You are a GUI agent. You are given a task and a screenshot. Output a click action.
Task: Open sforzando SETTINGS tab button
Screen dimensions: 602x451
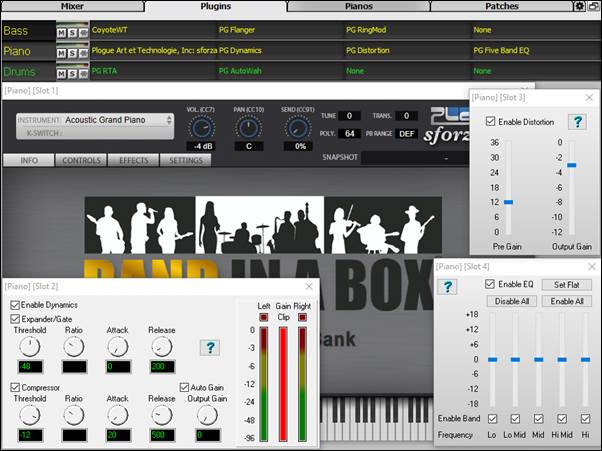click(186, 160)
